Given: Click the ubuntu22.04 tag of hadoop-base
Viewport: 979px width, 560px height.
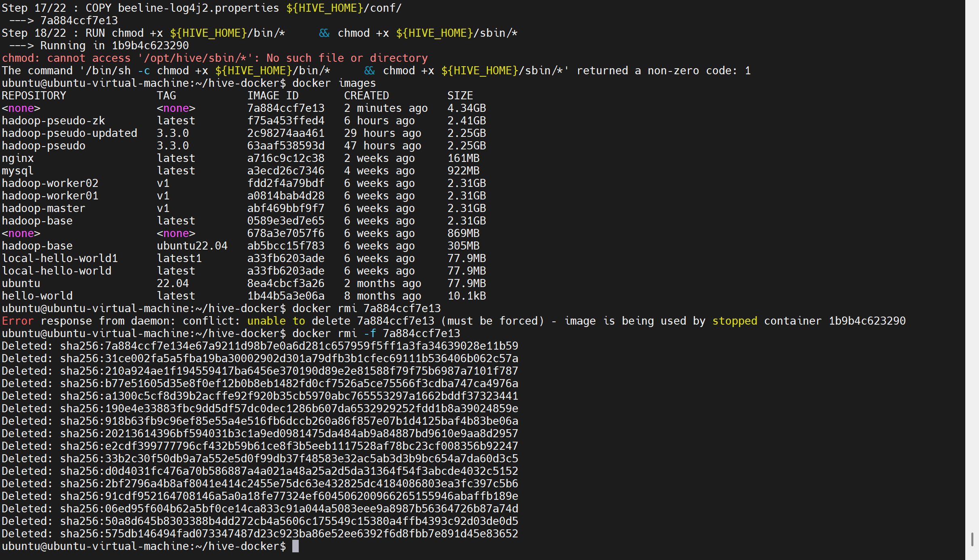Looking at the screenshot, I should tap(192, 246).
